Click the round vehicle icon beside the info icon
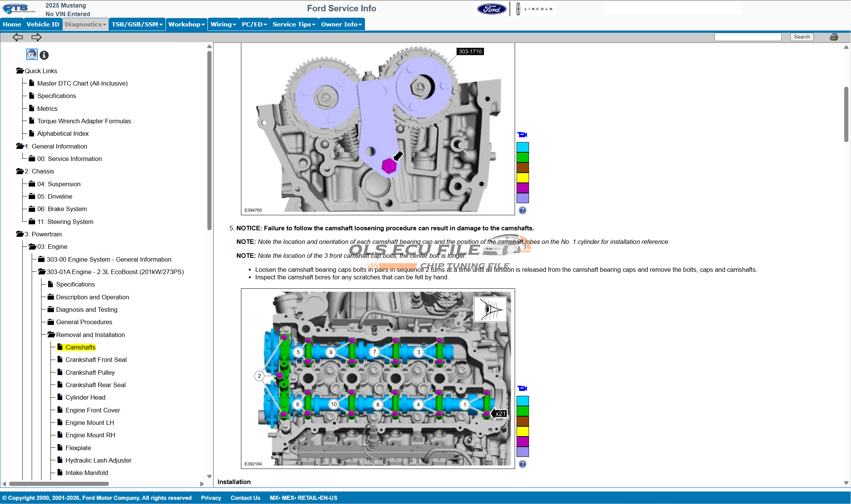The width and height of the screenshot is (851, 504). point(32,55)
